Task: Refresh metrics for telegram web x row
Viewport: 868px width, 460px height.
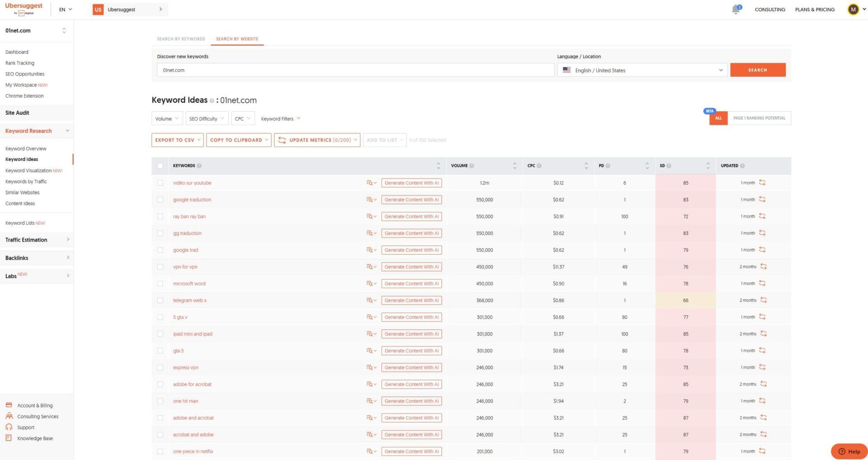Action: coord(764,300)
